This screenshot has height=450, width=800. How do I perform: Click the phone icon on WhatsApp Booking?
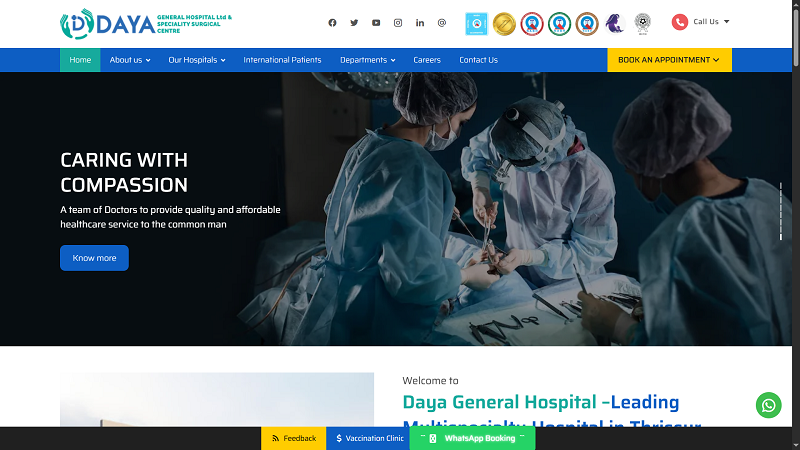pyautogui.click(x=433, y=438)
